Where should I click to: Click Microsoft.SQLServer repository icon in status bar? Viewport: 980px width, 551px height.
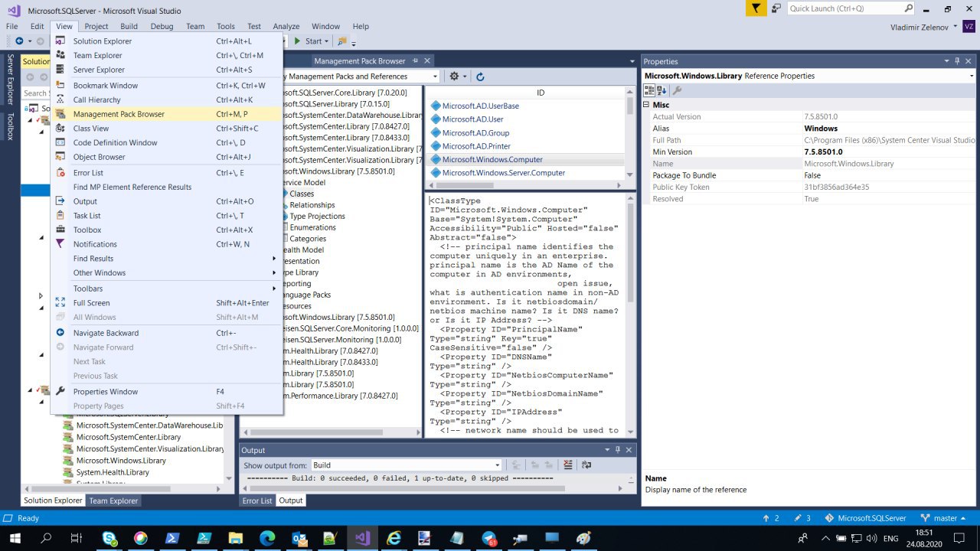pos(831,518)
